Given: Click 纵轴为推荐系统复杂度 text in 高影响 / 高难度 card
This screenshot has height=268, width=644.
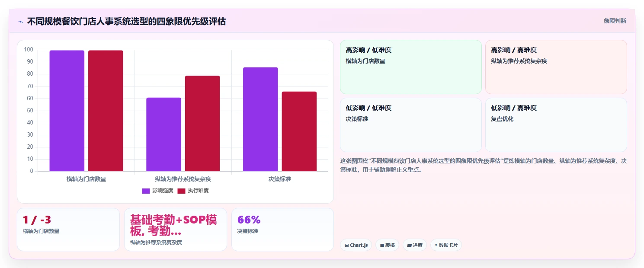Looking at the screenshot, I should point(519,61).
